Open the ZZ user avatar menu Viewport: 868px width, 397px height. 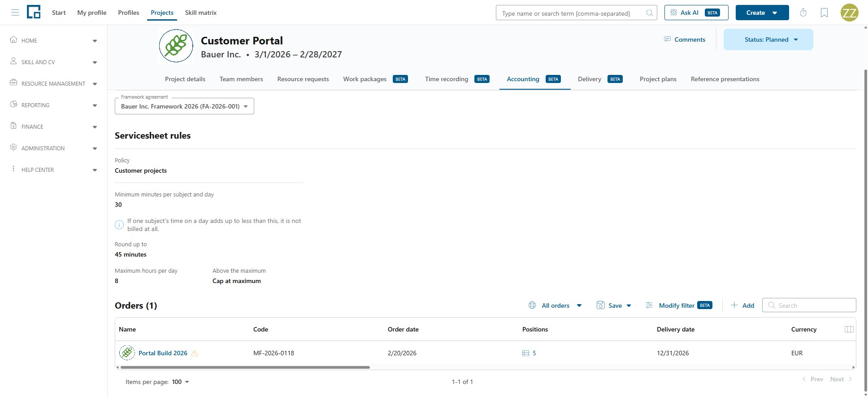[849, 13]
